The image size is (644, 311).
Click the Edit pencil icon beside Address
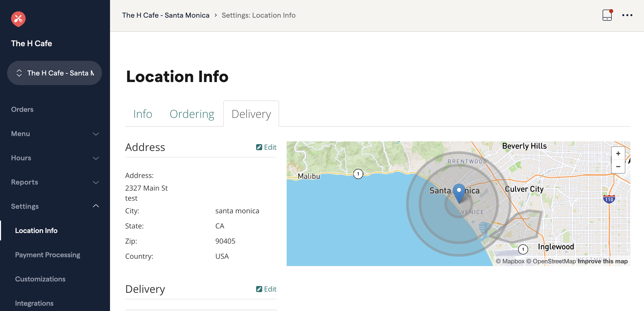259,147
